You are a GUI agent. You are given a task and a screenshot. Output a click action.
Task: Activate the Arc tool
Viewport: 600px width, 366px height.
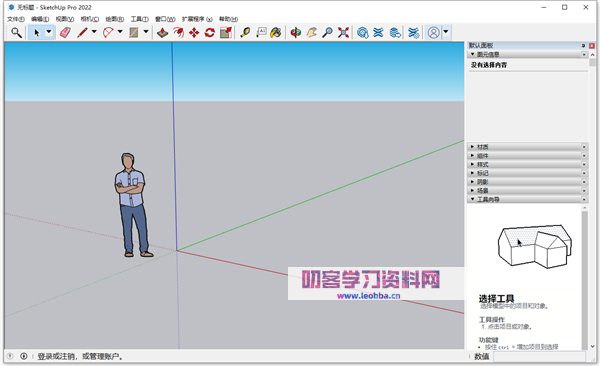pos(108,33)
